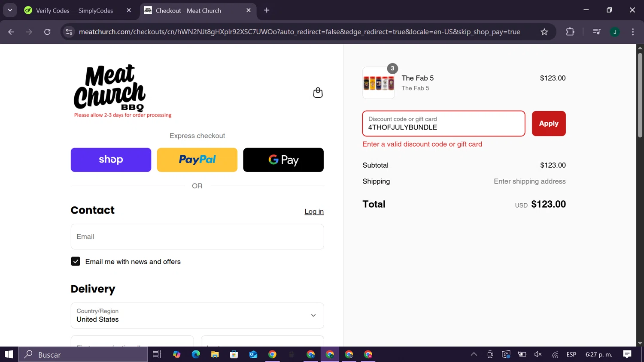Click the muted volume tray icon
644x362 pixels.
(538, 354)
